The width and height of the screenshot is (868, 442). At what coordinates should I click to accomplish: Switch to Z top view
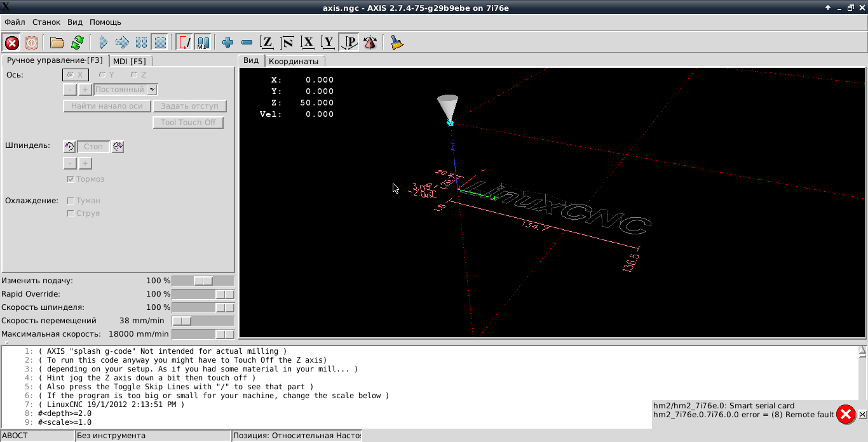(268, 43)
